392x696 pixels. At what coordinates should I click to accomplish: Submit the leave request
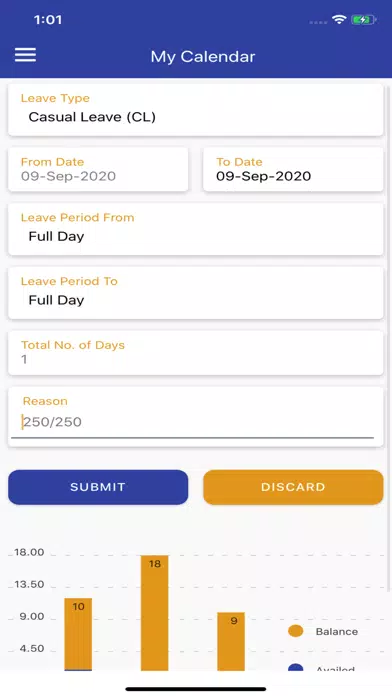click(x=98, y=487)
